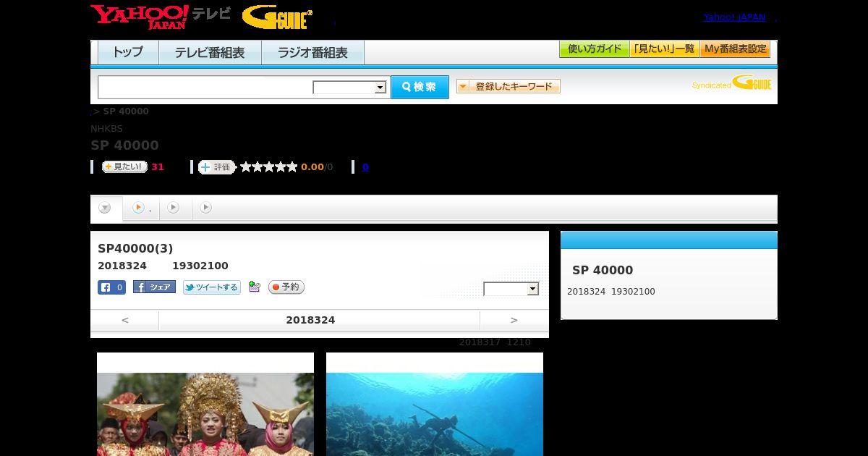Open the festival costume photo thumbnail

point(205,405)
